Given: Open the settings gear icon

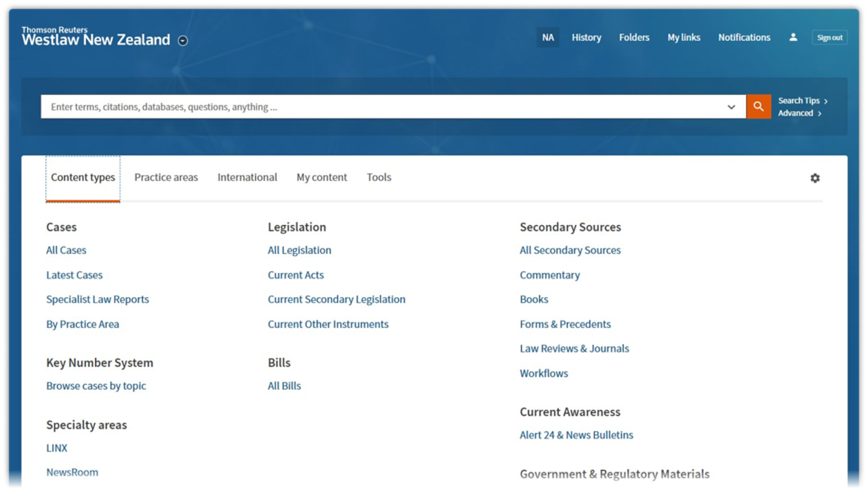Looking at the screenshot, I should 815,178.
